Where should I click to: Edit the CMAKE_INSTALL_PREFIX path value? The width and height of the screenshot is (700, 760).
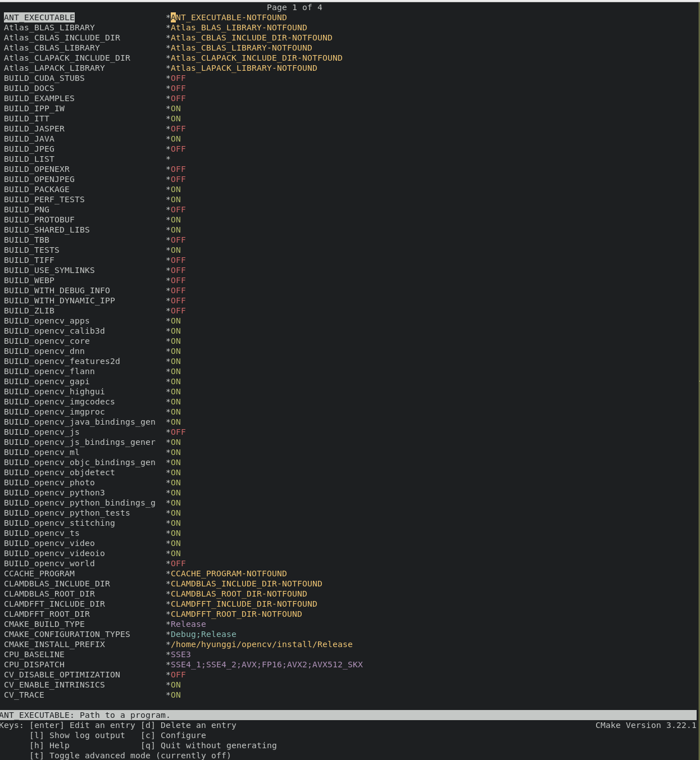tap(261, 644)
